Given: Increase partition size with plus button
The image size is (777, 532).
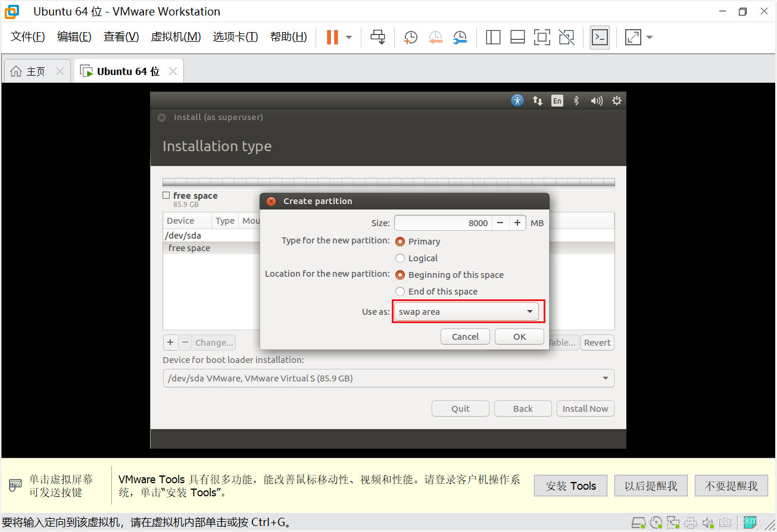Looking at the screenshot, I should (x=517, y=223).
